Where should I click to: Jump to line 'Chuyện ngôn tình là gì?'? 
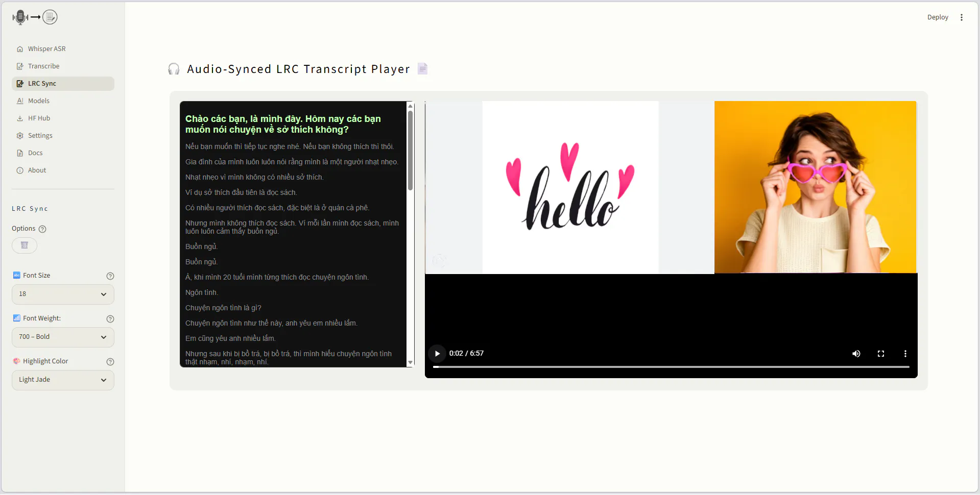click(223, 308)
